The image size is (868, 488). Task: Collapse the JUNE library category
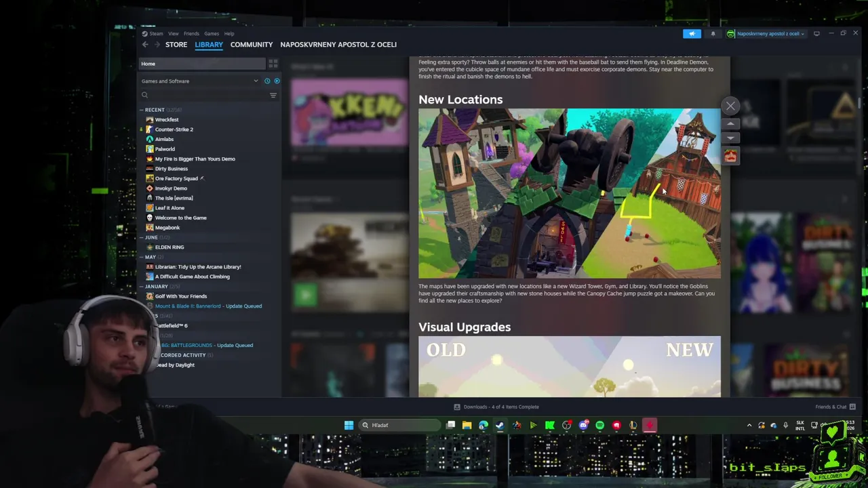142,238
